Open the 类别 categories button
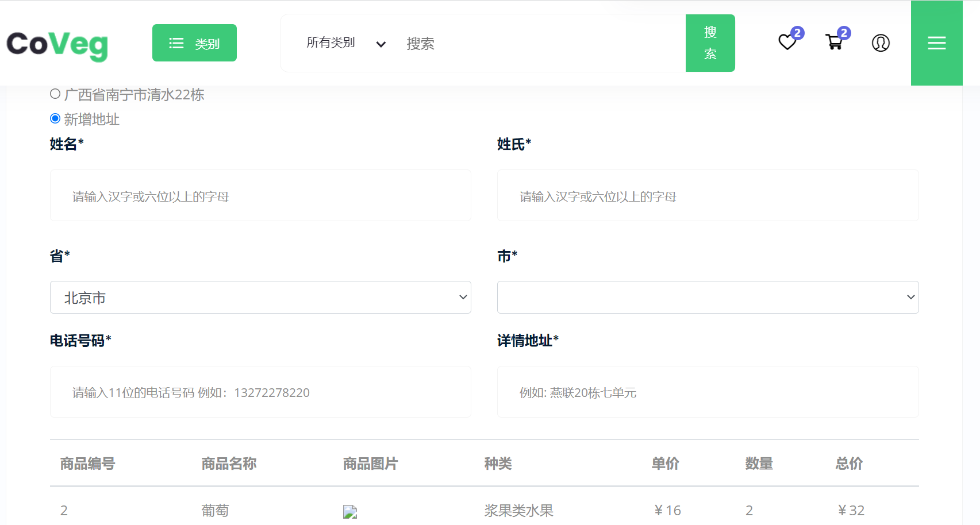Viewport: 980px width, 525px height. tap(194, 43)
